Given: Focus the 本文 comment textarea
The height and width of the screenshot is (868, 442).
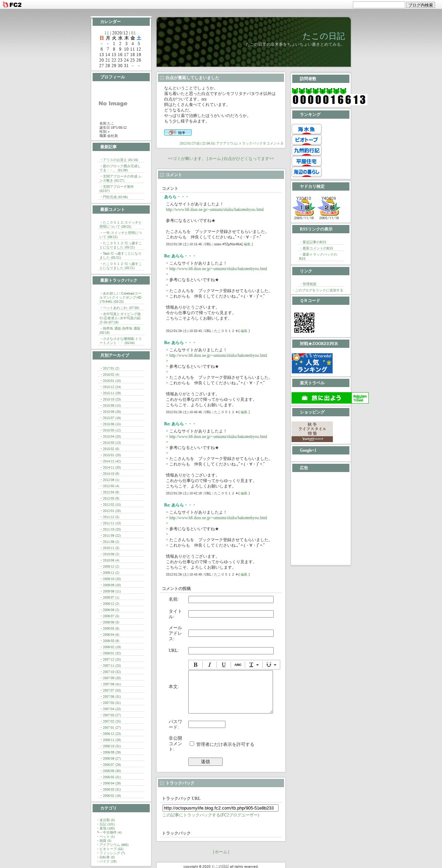Looking at the screenshot, I should click(231, 692).
